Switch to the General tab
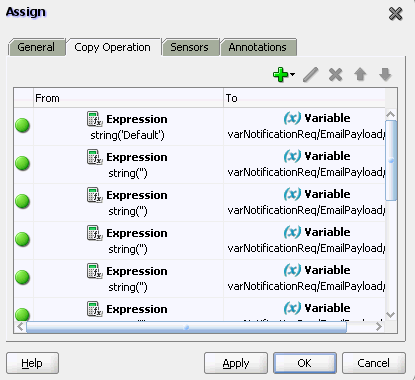415x380 pixels. coord(36,47)
